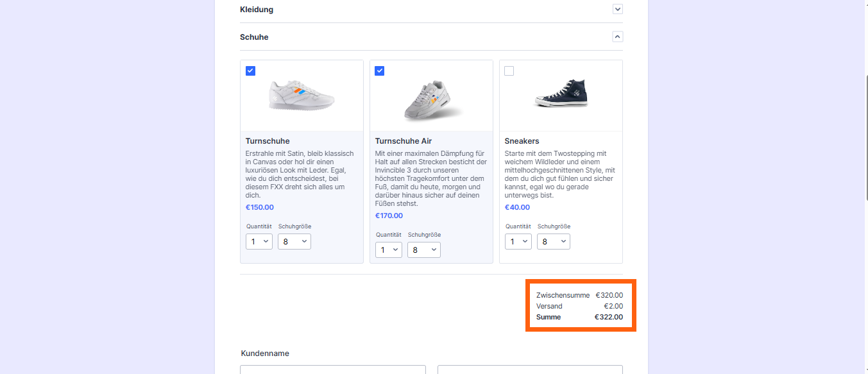Click the navy Sneakers high-top image

[561, 94]
